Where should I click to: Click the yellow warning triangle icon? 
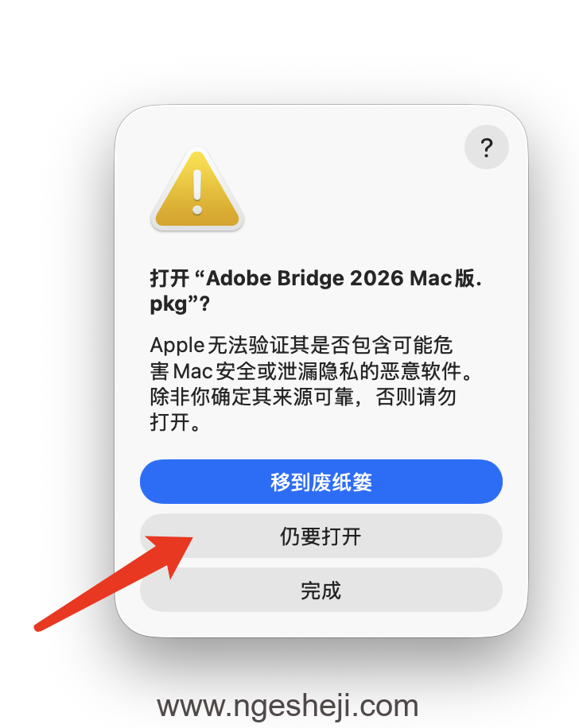coord(196,192)
